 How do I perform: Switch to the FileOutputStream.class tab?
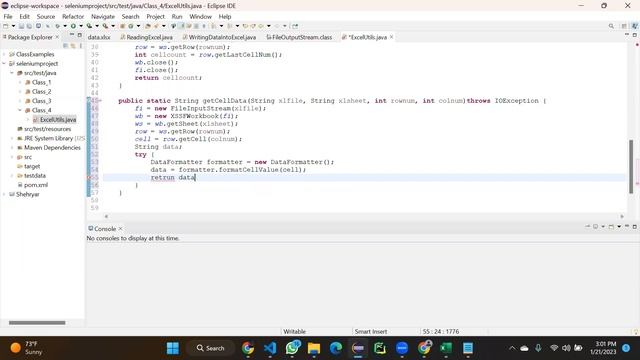click(299, 37)
